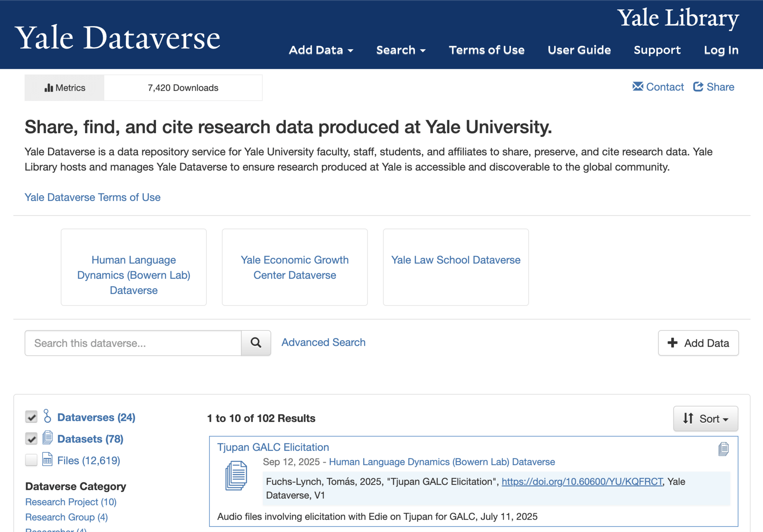The image size is (763, 532).
Task: Open the Advanced Search link
Action: coord(323,342)
